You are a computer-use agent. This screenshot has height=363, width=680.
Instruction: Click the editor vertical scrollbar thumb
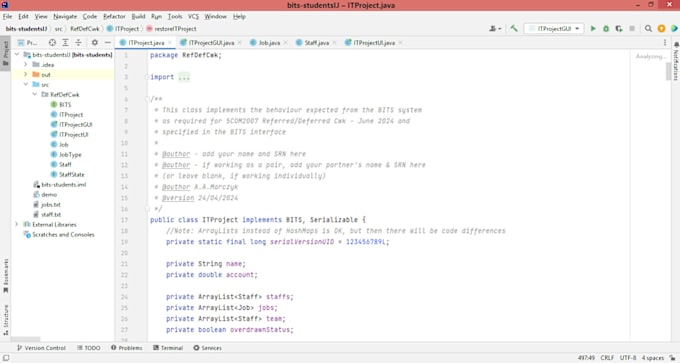click(669, 72)
